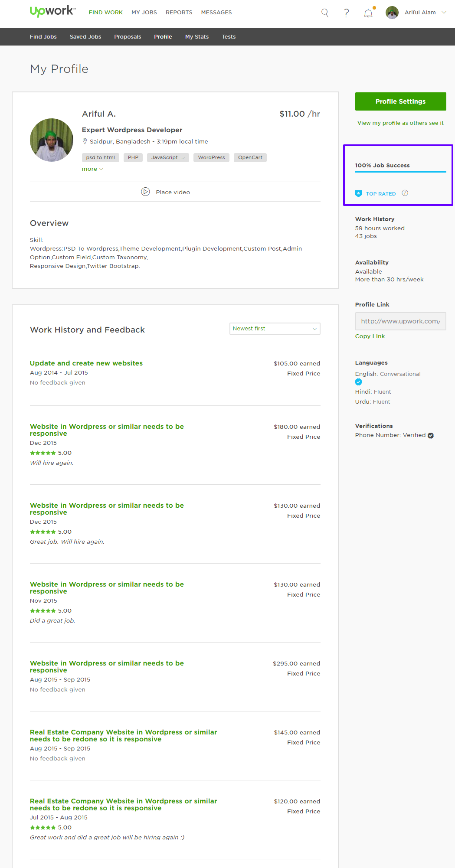Viewport: 455px width, 868px height.
Task: Open the search magnifier icon
Action: click(324, 13)
